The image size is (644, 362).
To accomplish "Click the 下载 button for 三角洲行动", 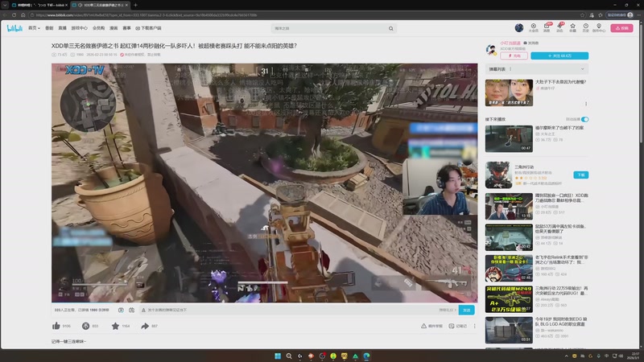I will pyautogui.click(x=580, y=175).
